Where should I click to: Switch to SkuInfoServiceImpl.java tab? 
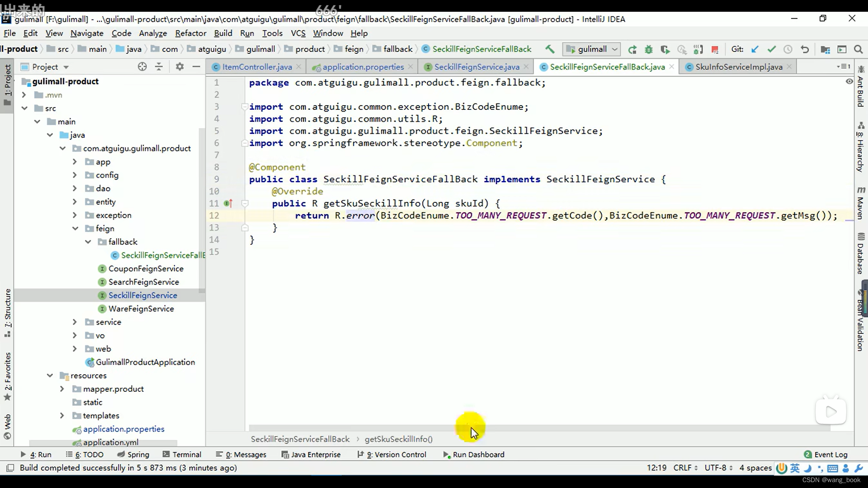pos(738,67)
